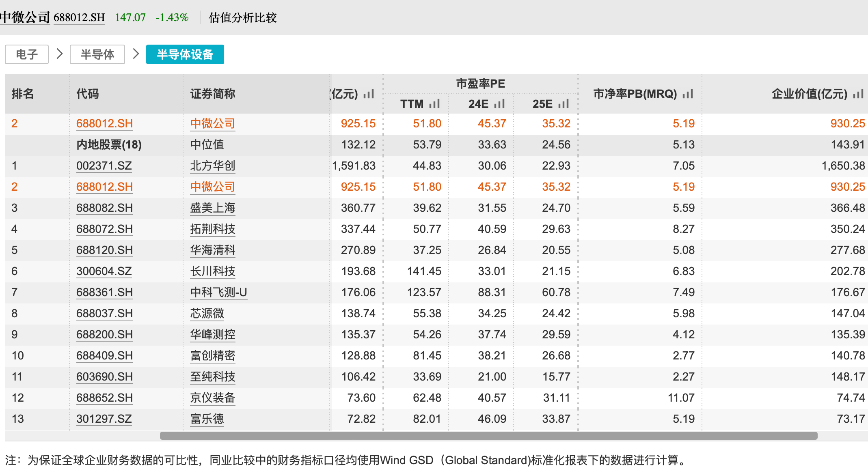Click the sort icon beside TTM column header
868x469 pixels.
[x=434, y=104]
